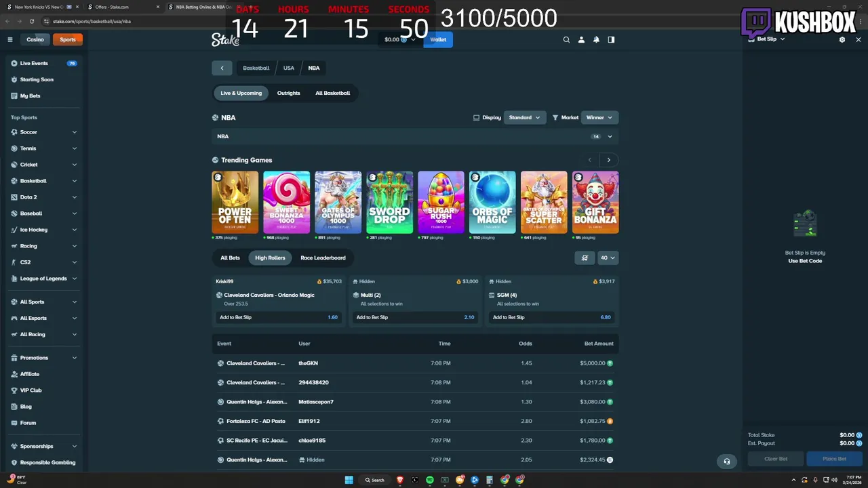The height and width of the screenshot is (488, 868).
Task: Click the back arrow beside the Basketball breadcrumb
Action: point(222,68)
